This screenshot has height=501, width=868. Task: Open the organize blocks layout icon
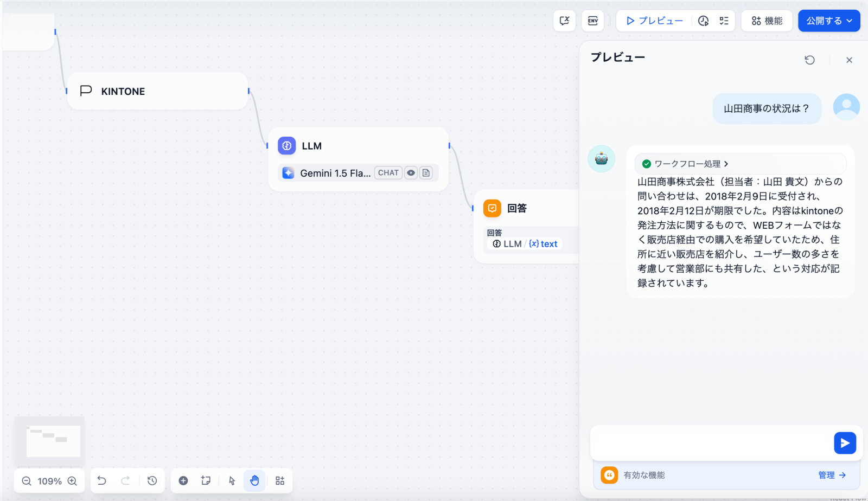coord(280,480)
